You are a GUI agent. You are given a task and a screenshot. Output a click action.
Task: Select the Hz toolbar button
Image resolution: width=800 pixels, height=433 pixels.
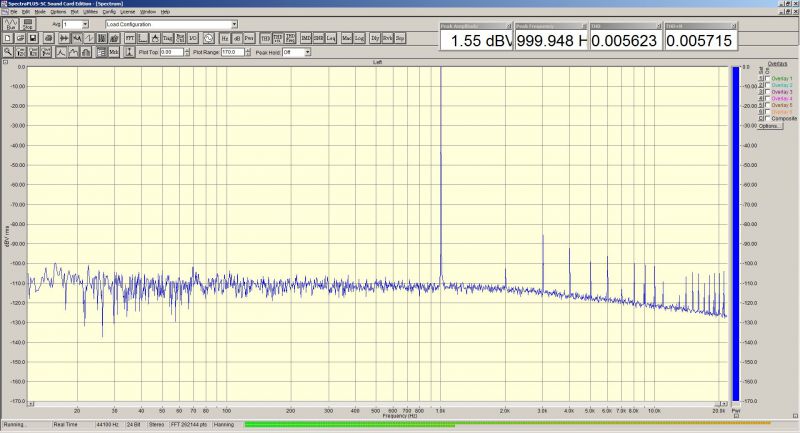pyautogui.click(x=224, y=38)
